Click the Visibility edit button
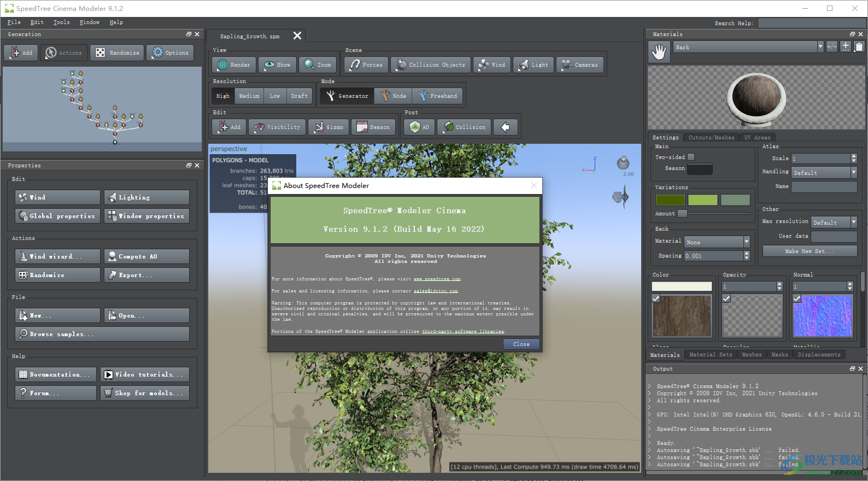Viewport: 868px width, 481px height. 277,127
